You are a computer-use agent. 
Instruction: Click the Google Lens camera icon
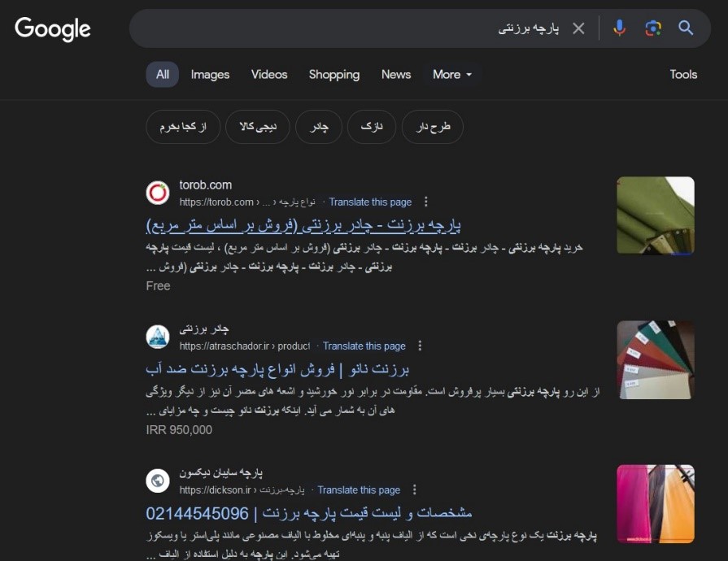652,27
